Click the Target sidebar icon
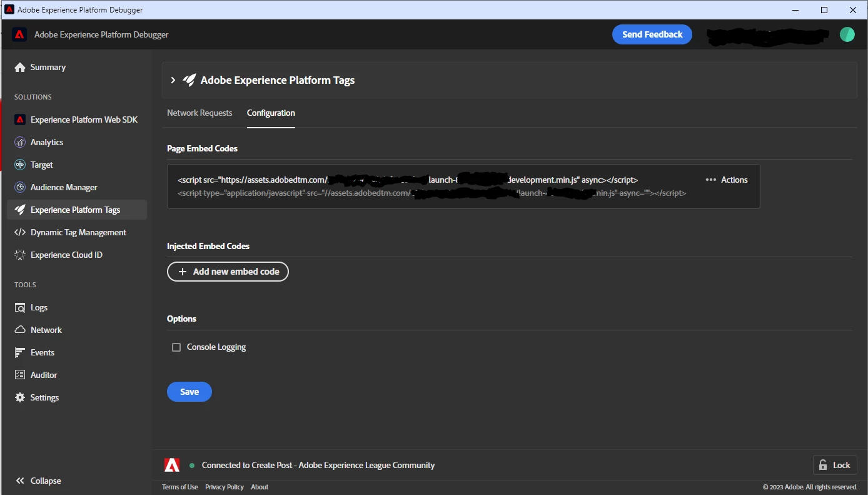 click(20, 165)
